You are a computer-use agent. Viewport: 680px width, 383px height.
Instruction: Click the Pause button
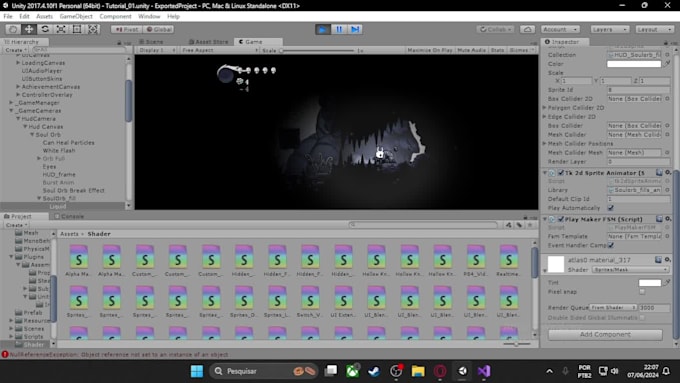(x=339, y=29)
